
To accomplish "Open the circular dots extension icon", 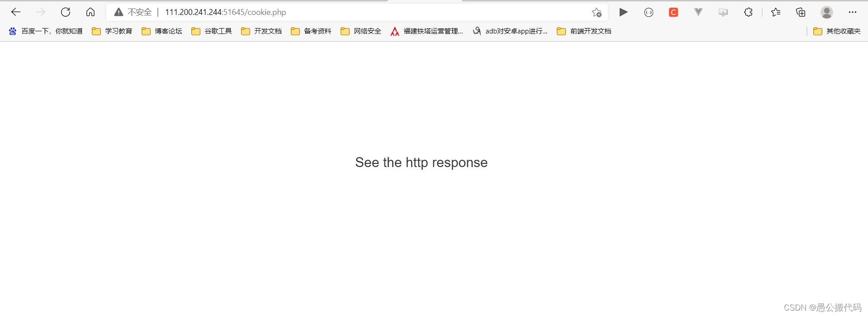I will pos(649,13).
